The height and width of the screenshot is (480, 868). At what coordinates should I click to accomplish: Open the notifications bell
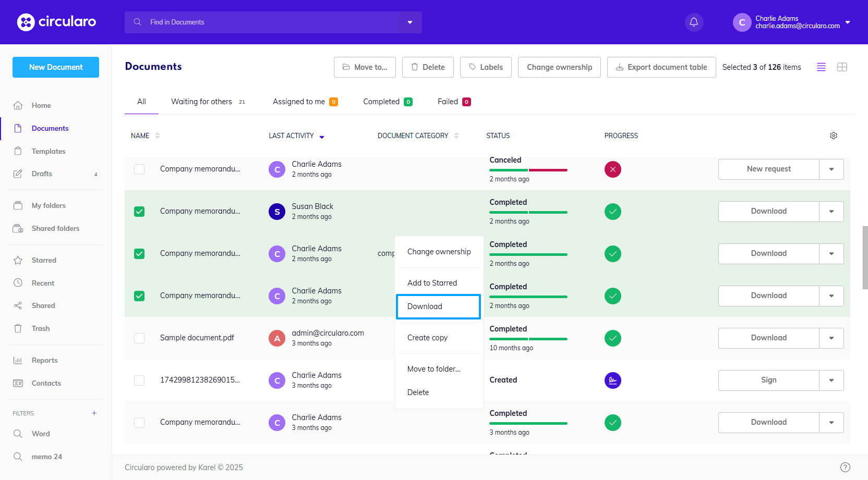(694, 22)
